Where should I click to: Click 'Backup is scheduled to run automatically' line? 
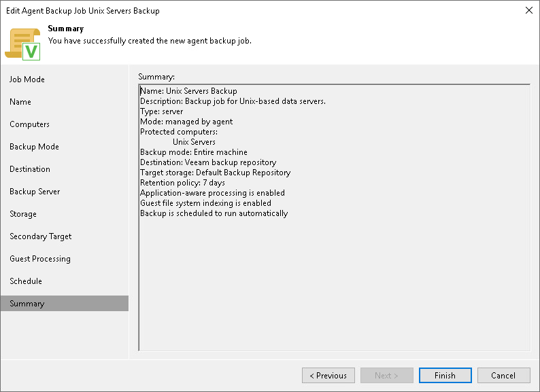214,213
